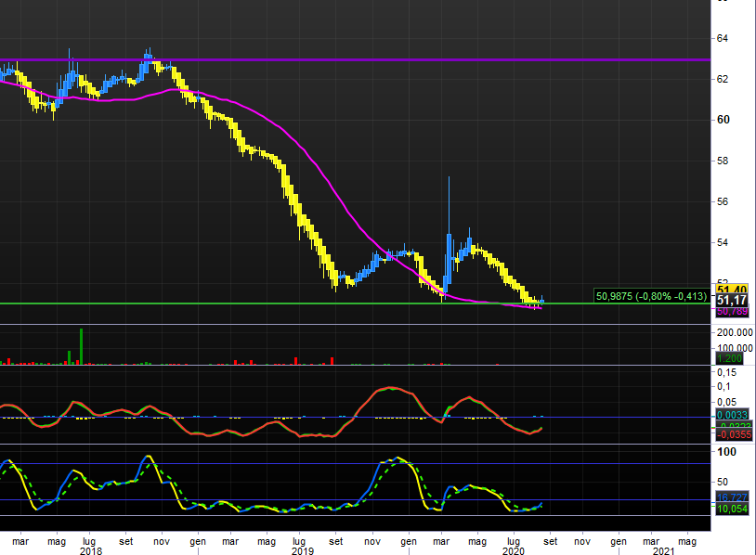Click the magenta 50,789 moving average tag

pyautogui.click(x=732, y=312)
